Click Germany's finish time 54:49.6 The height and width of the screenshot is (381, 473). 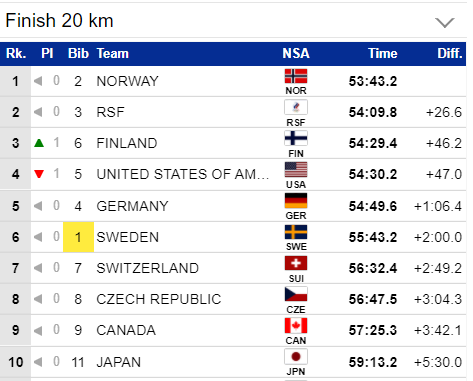coord(373,206)
